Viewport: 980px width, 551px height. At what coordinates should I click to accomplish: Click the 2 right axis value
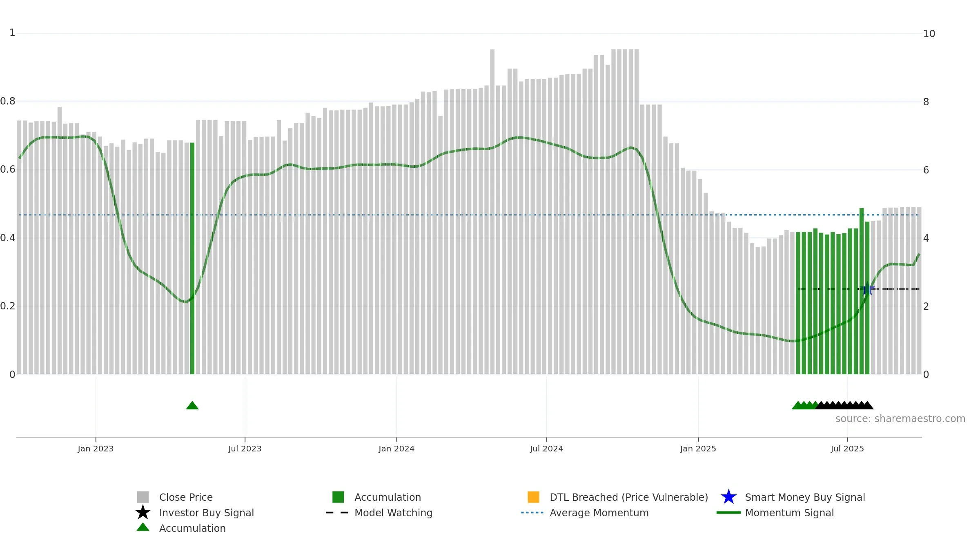(926, 307)
